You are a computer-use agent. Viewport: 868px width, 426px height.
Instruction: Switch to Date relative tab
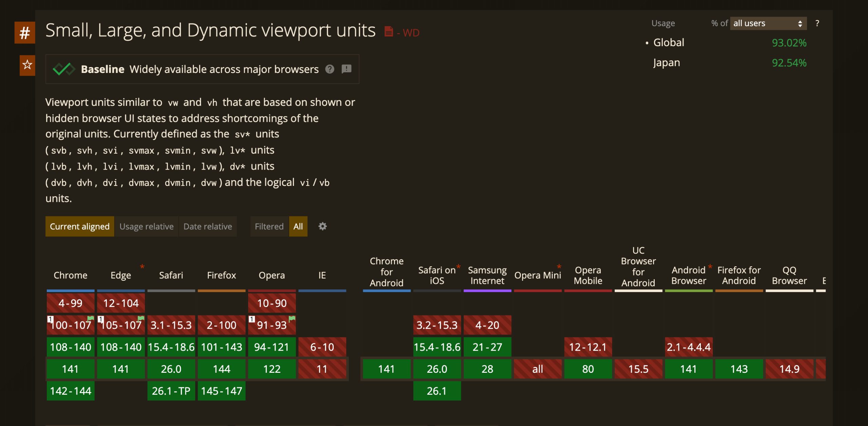[x=208, y=227]
